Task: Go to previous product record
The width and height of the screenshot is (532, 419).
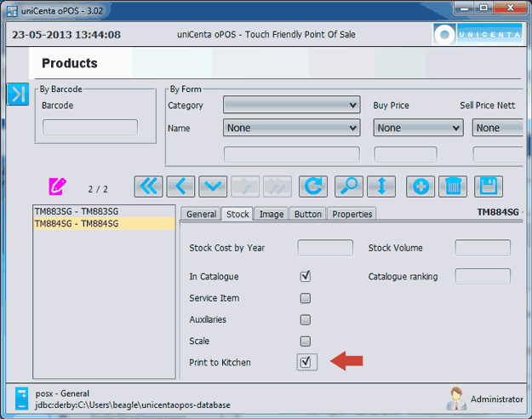Action: (180, 186)
